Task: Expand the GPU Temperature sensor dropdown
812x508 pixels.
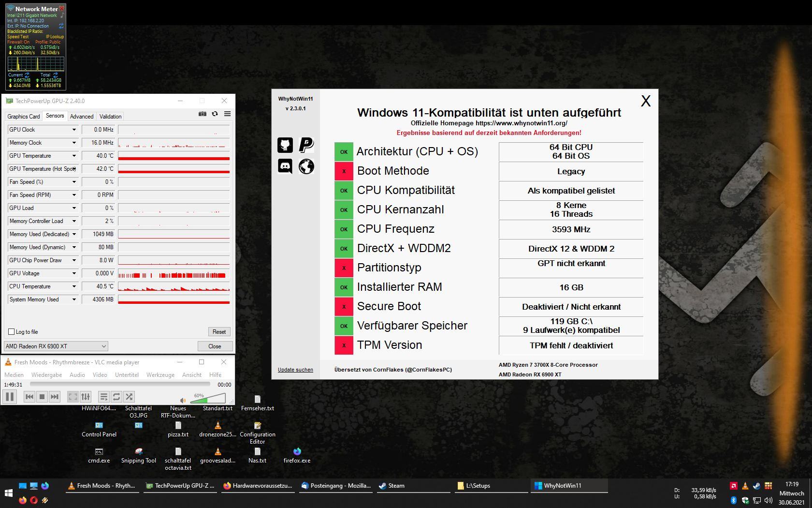Action: click(74, 156)
